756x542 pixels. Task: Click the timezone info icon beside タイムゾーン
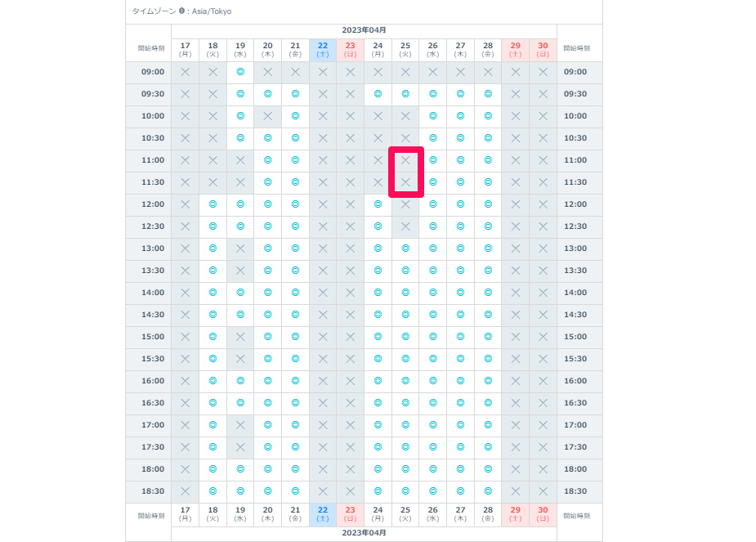click(x=181, y=11)
